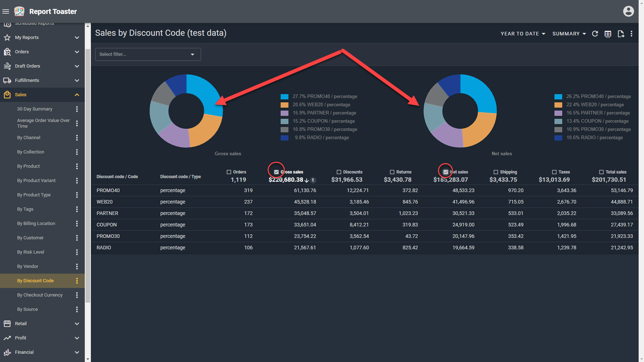Screen dimensions: 644x362
Task: Open the report's three-dot options menu
Action: (631, 34)
